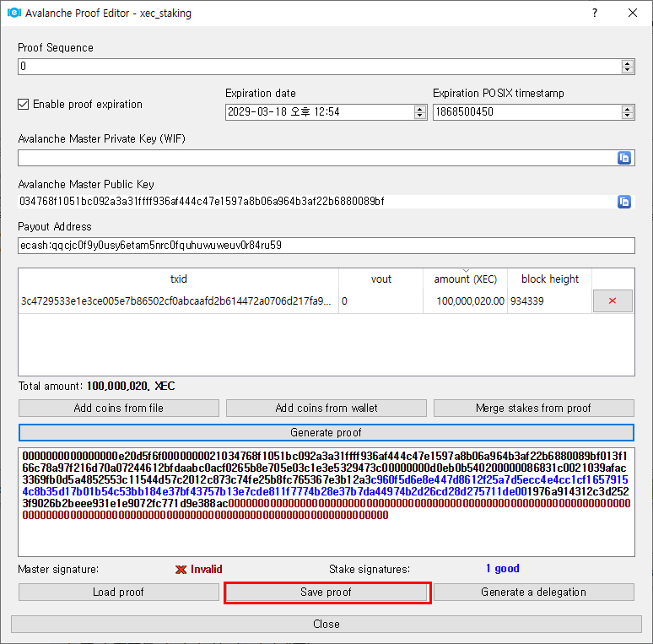
Task: Select Merge stakes from proof
Action: [x=533, y=408]
